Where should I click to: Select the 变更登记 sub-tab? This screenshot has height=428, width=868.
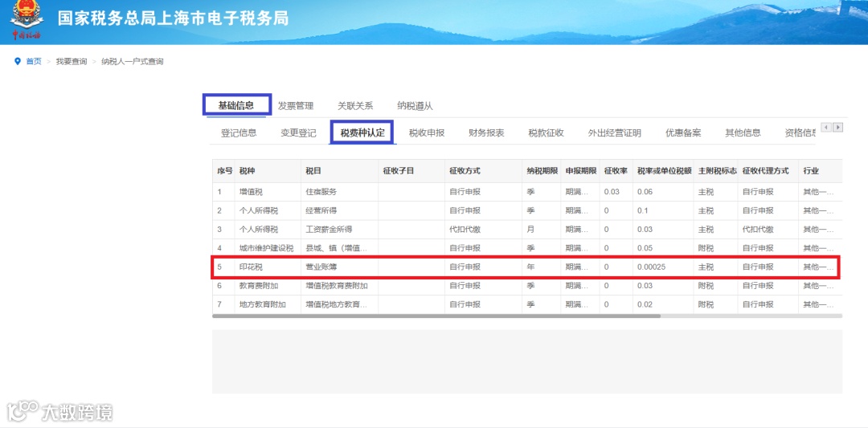pyautogui.click(x=298, y=132)
